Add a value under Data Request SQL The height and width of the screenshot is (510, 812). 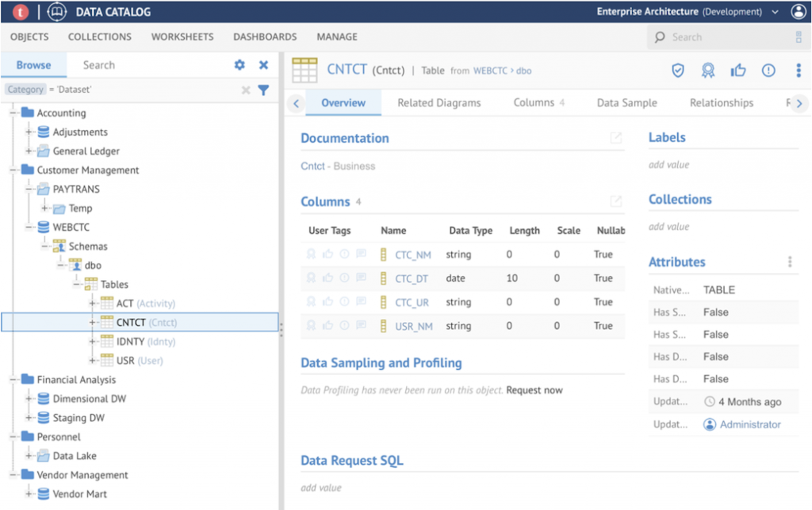(x=321, y=488)
